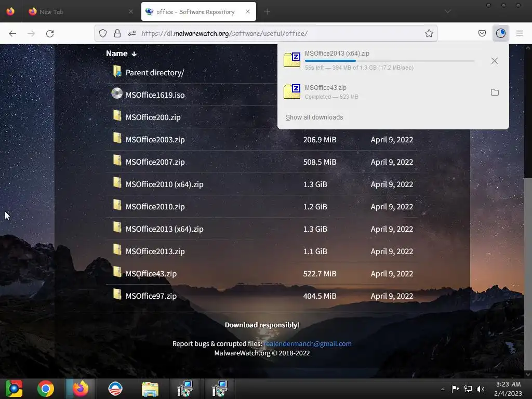Cancel the MSOffice2013 (x64).zip download
532x399 pixels.
[495, 61]
